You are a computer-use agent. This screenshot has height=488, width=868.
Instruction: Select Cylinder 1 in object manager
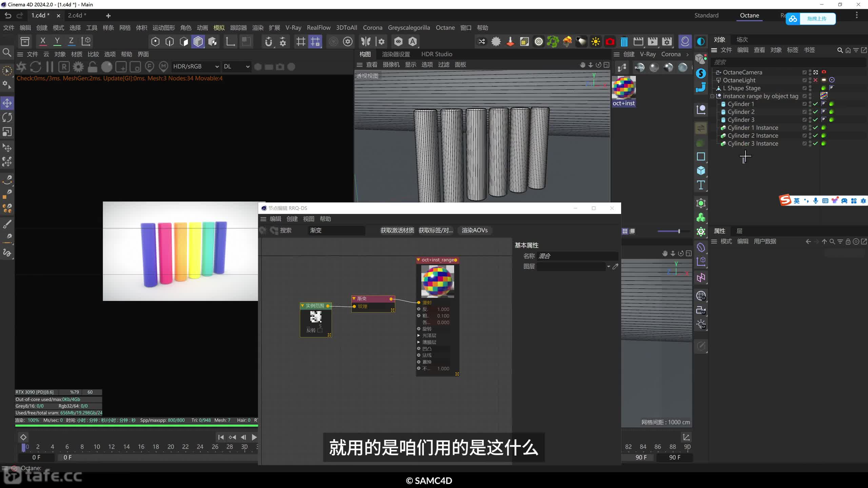[741, 104]
